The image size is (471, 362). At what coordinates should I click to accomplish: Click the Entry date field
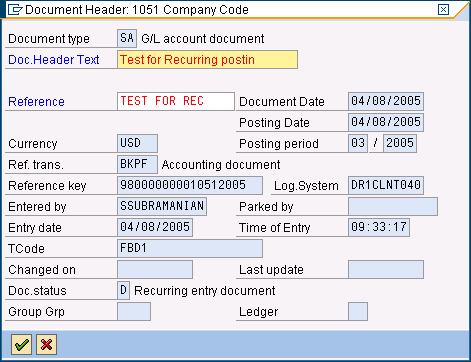coord(155,227)
